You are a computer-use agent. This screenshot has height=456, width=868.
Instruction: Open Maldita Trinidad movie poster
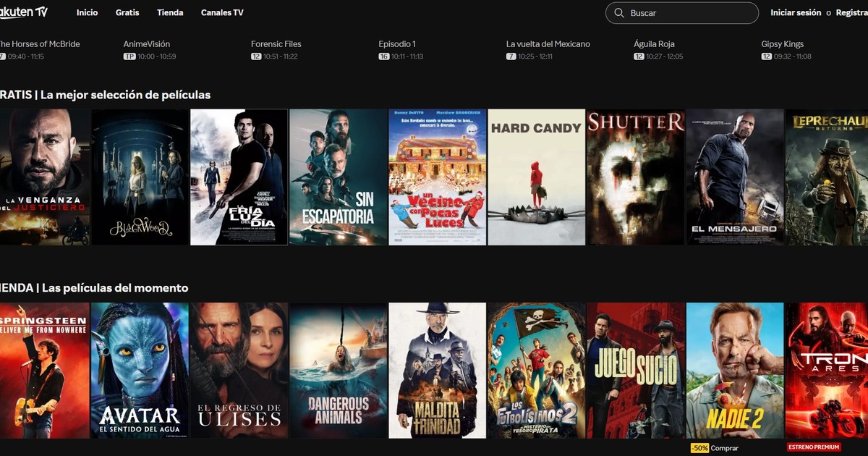[x=437, y=370]
